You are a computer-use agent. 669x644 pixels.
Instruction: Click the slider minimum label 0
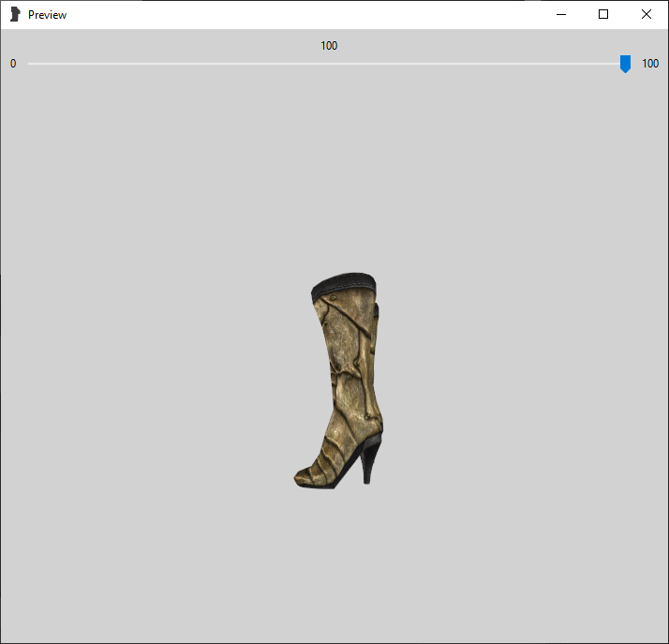pos(13,64)
